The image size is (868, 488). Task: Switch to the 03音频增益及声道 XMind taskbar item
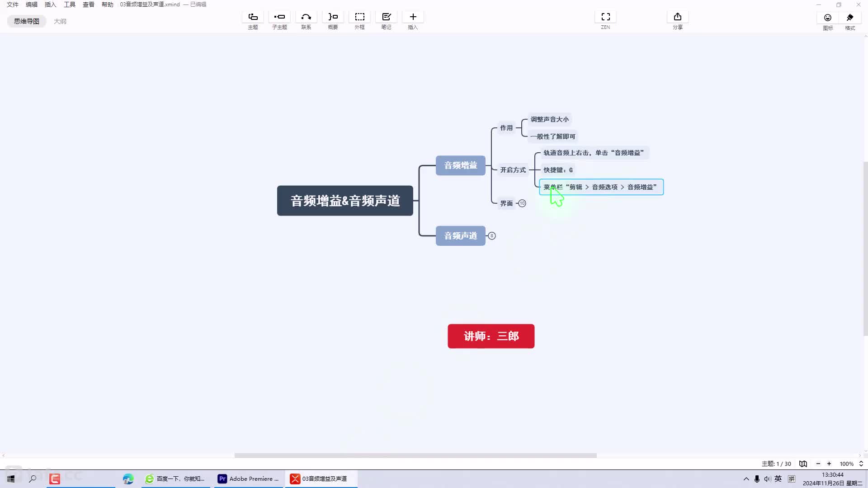click(321, 479)
